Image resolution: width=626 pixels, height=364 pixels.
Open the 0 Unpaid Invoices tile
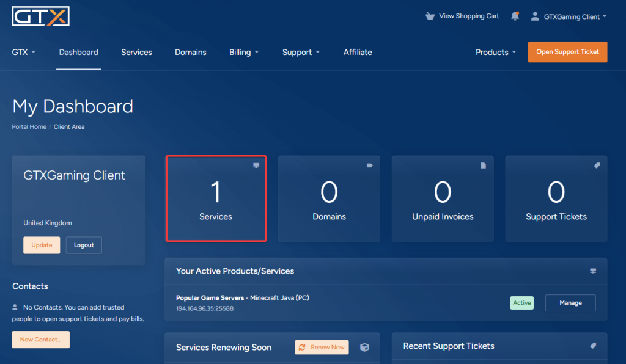[x=443, y=198]
